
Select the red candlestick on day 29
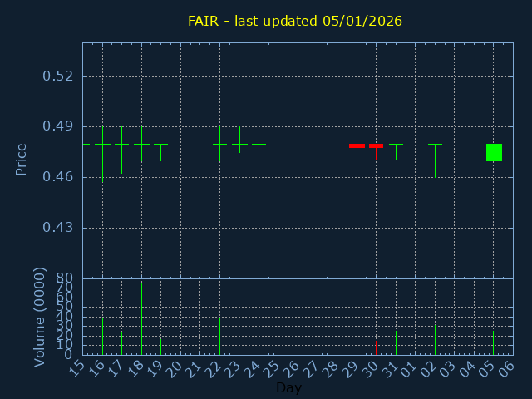pos(357,145)
